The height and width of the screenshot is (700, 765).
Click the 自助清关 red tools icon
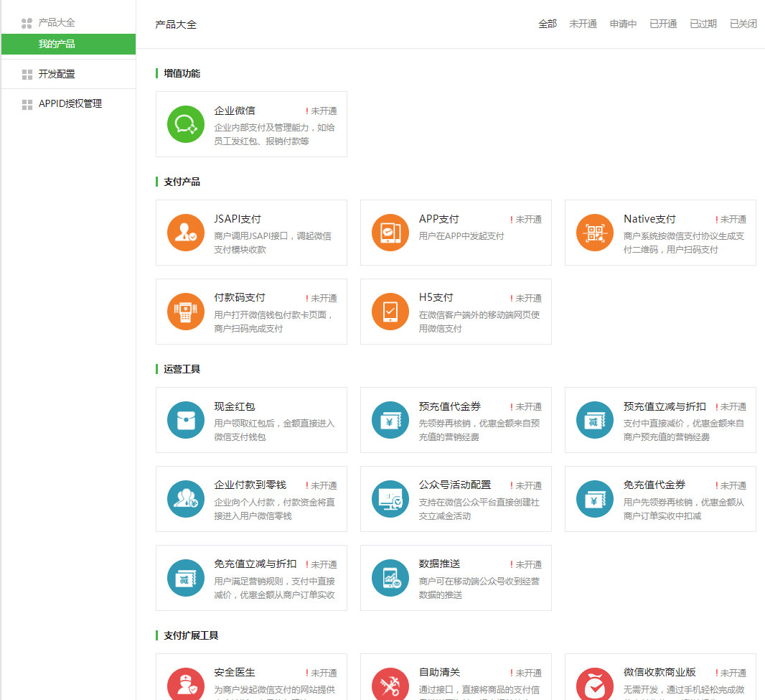(390, 684)
